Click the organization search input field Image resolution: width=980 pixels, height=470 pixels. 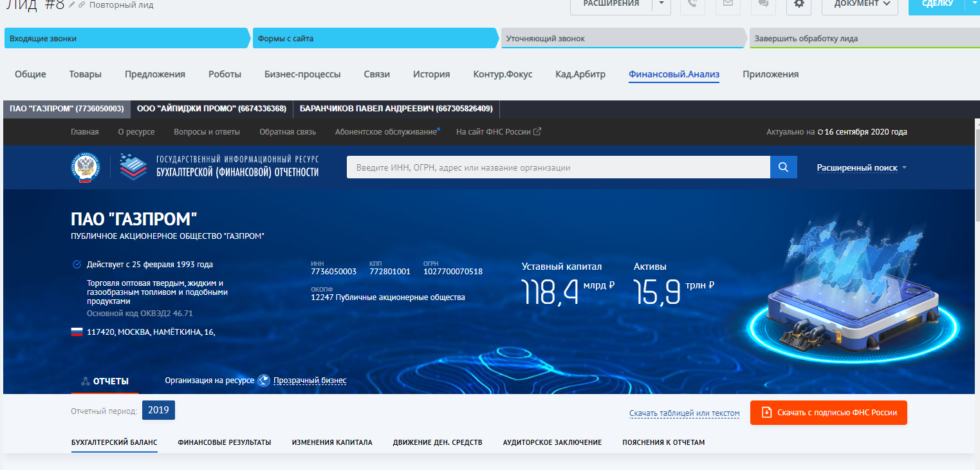[x=558, y=167]
